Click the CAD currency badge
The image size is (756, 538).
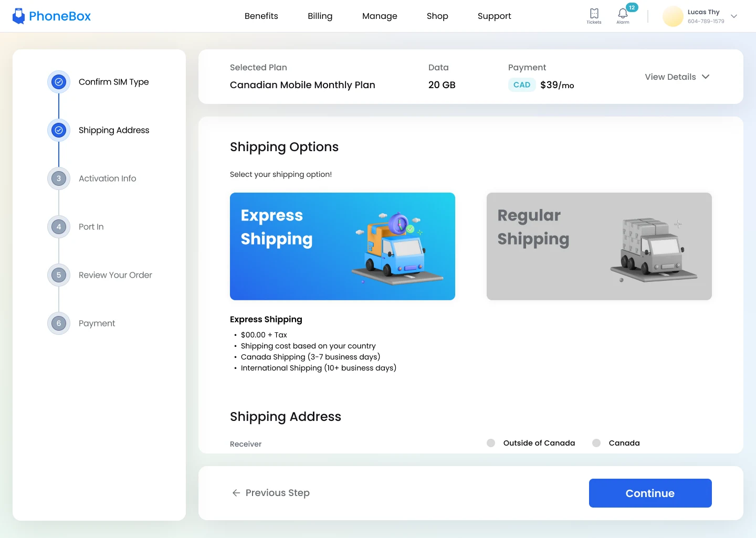click(522, 85)
